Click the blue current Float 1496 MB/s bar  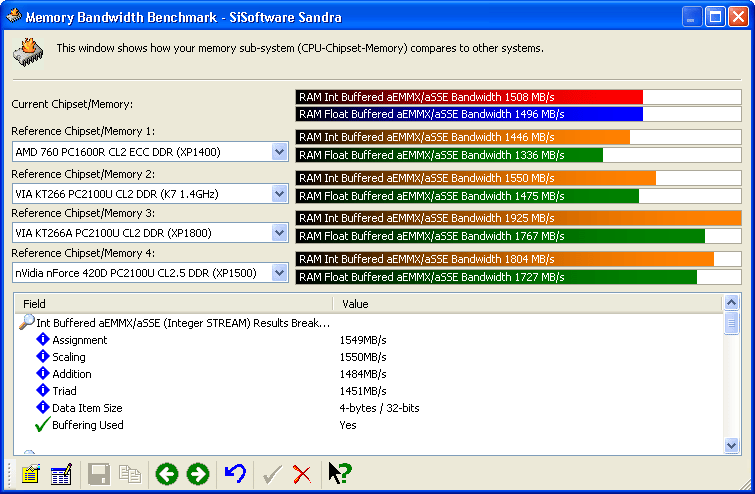point(469,114)
